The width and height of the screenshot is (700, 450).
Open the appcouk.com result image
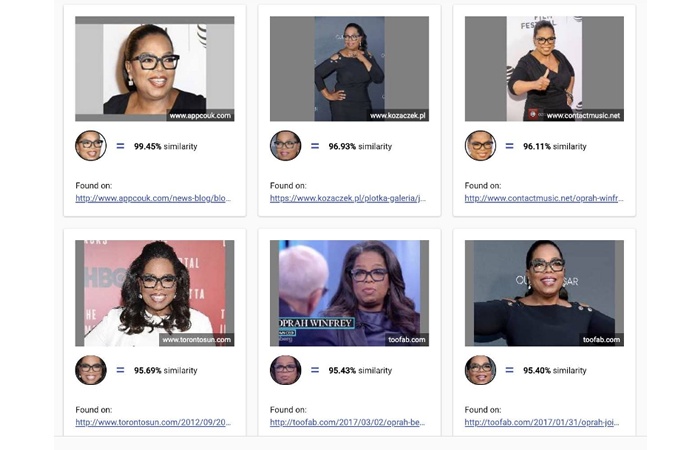154,69
